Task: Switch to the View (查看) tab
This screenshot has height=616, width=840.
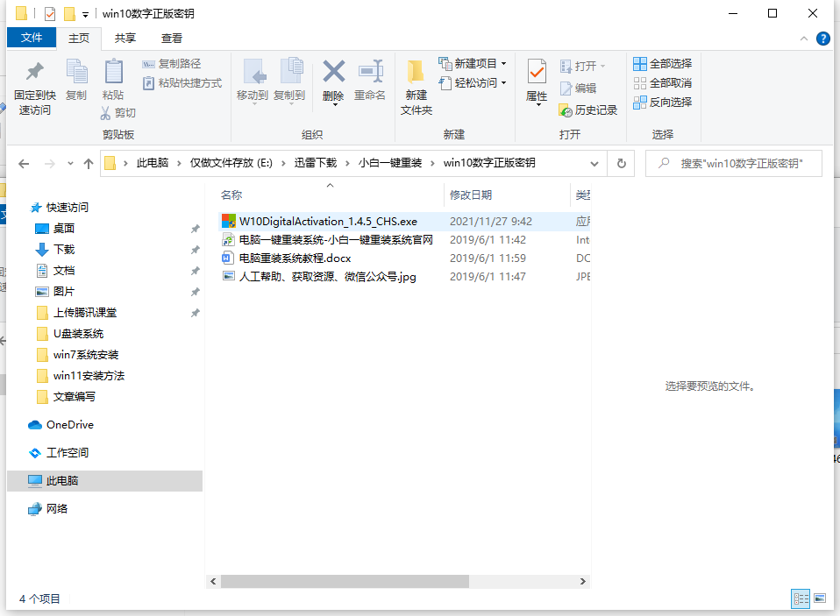Action: coord(172,39)
